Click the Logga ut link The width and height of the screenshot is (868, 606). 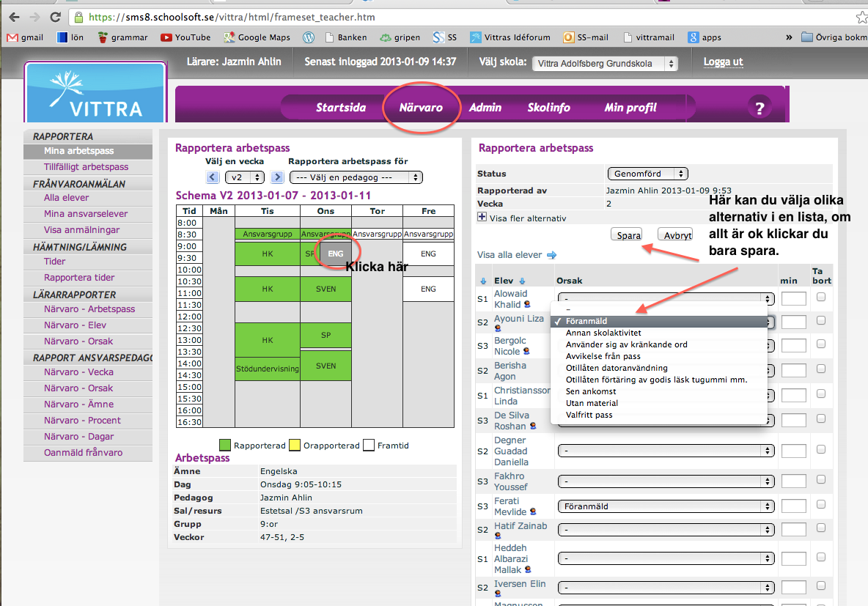point(723,62)
